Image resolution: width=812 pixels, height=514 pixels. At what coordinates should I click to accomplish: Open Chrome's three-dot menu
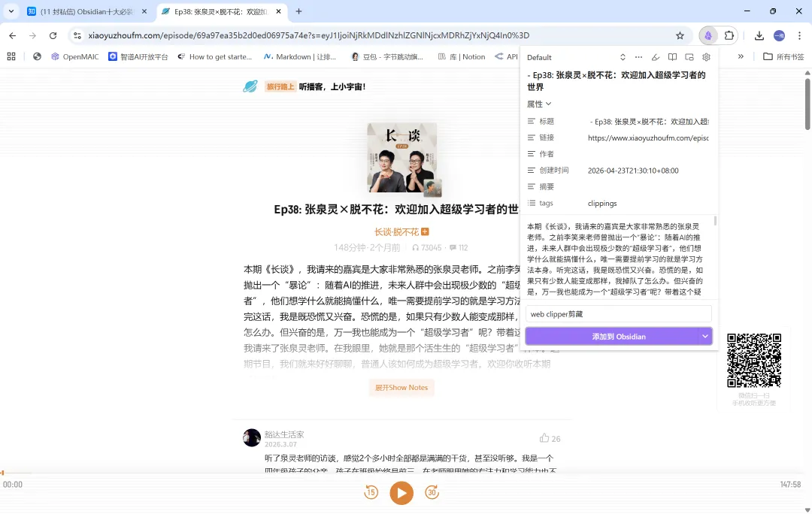pyautogui.click(x=799, y=36)
